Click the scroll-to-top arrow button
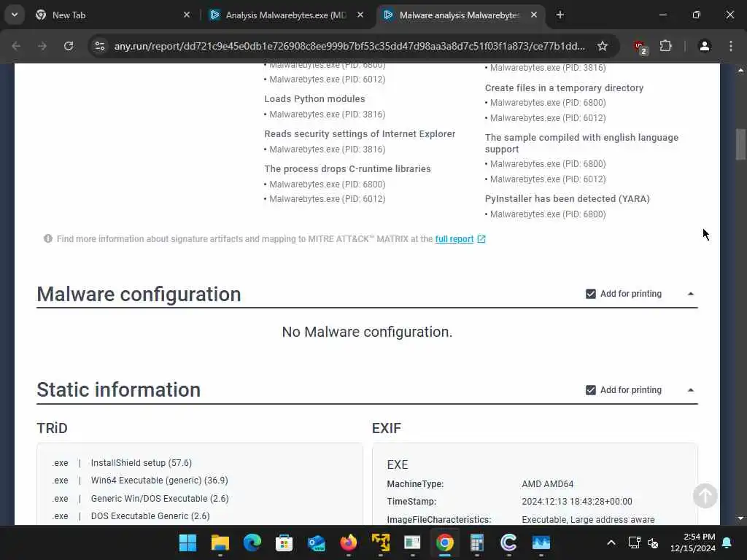The height and width of the screenshot is (560, 747). (x=705, y=496)
